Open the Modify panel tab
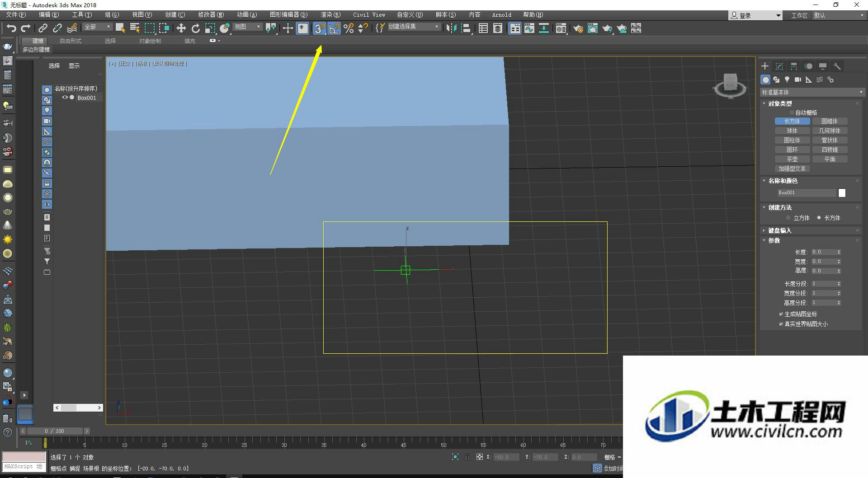868x478 pixels. click(x=779, y=66)
